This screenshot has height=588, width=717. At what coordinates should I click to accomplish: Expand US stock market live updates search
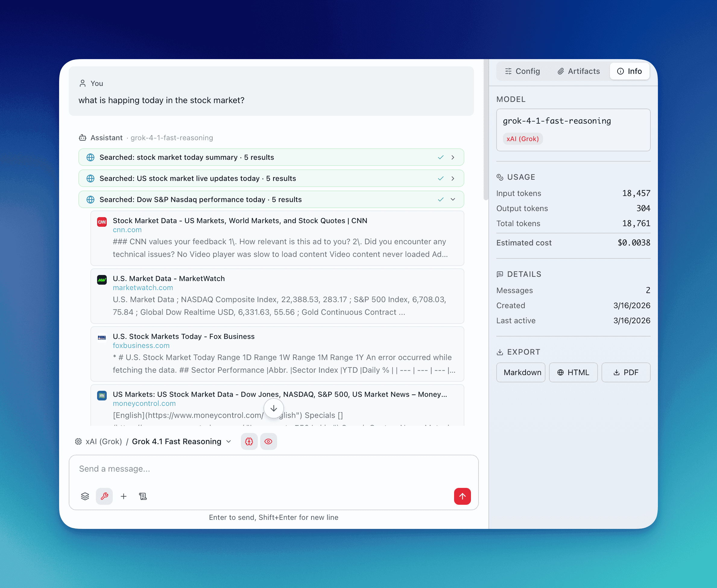point(453,178)
